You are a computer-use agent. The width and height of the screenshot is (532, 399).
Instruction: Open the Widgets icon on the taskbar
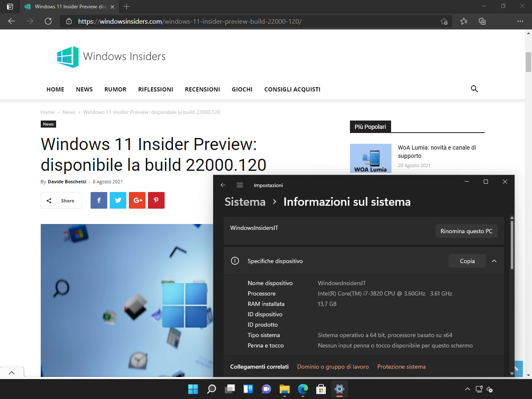coord(248,389)
